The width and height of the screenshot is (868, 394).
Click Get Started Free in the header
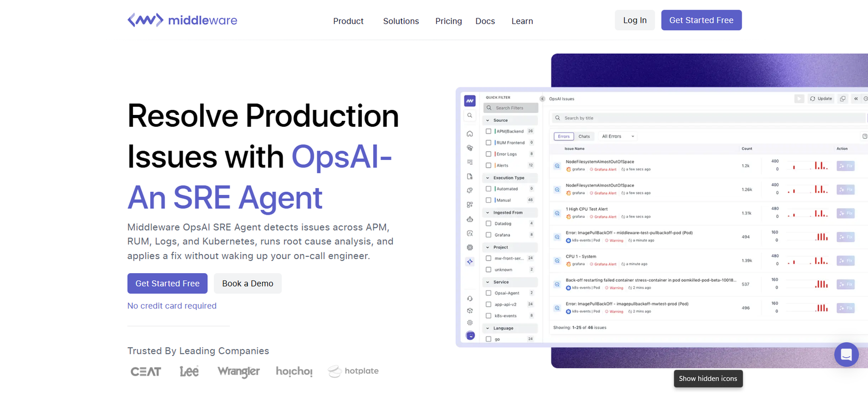[701, 20]
